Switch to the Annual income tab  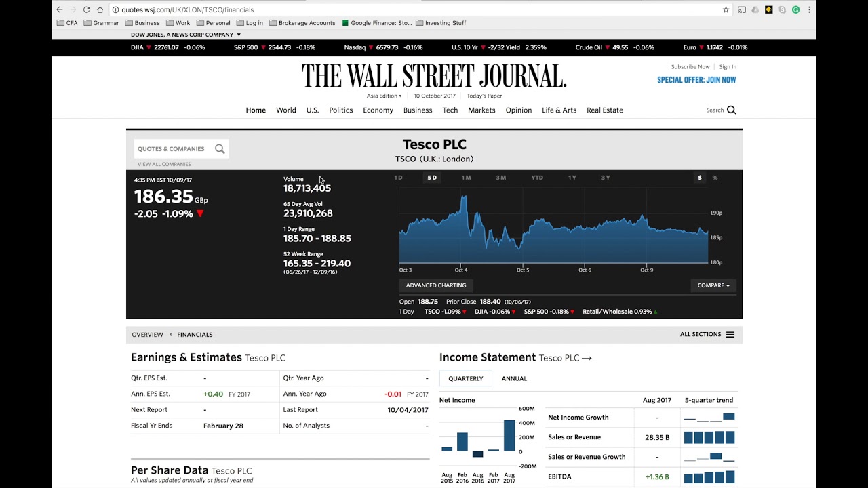(x=514, y=378)
